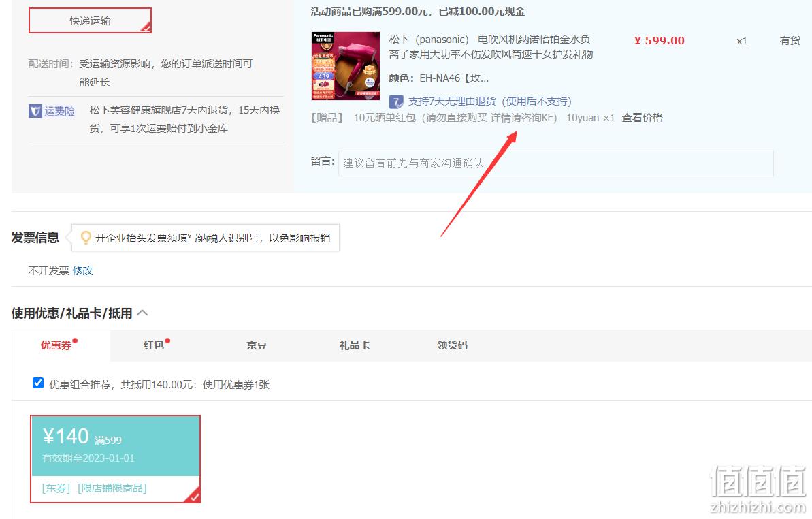This screenshot has width=812, height=519.
Task: Click the 10元晒单红包 gift text
Action: 455,118
